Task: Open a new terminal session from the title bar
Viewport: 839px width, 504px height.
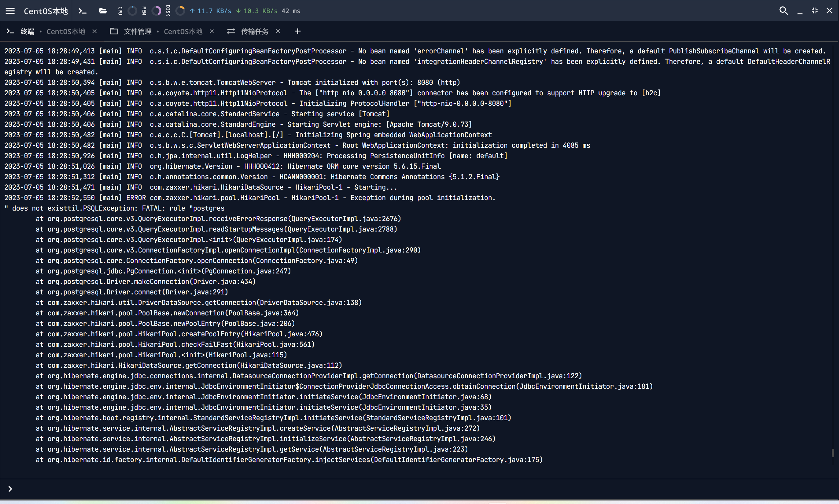Action: pyautogui.click(x=82, y=11)
